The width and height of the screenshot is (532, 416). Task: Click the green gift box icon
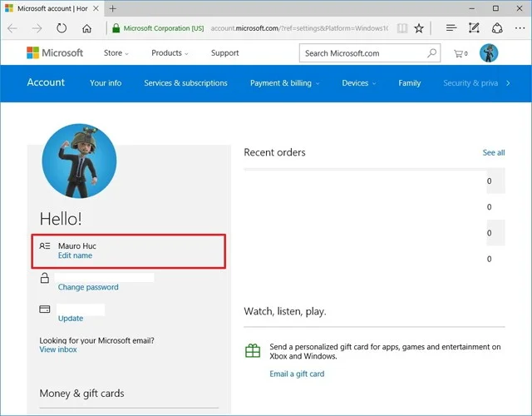pyautogui.click(x=253, y=350)
